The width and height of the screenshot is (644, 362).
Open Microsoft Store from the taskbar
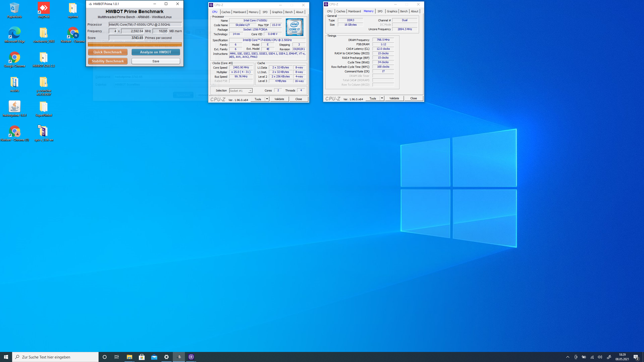click(142, 357)
